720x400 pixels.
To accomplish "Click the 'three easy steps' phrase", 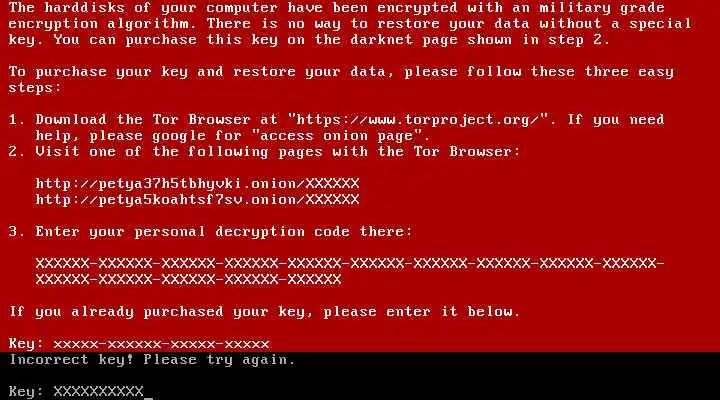I will (x=629, y=72).
